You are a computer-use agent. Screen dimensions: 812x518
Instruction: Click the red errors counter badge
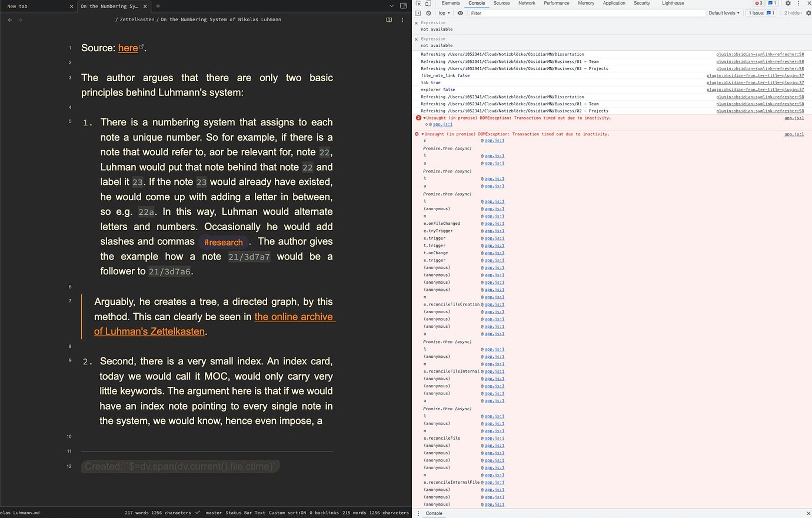point(758,3)
